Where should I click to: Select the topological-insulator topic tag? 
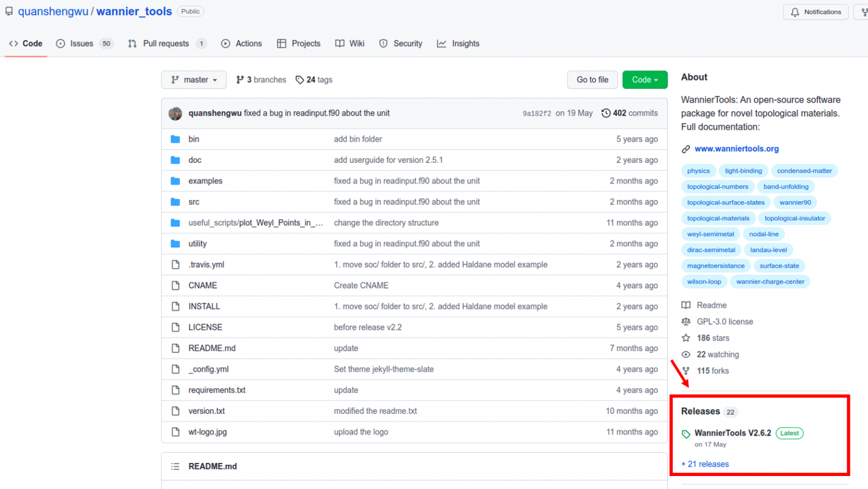click(795, 218)
